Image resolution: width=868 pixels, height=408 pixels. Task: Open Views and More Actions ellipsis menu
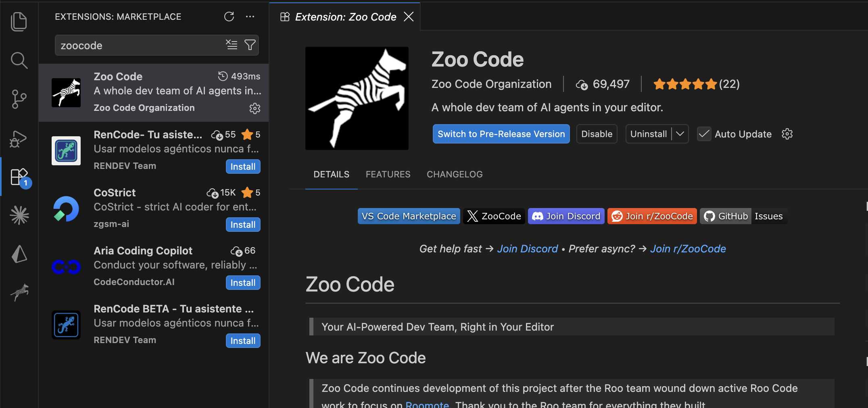[x=250, y=17]
